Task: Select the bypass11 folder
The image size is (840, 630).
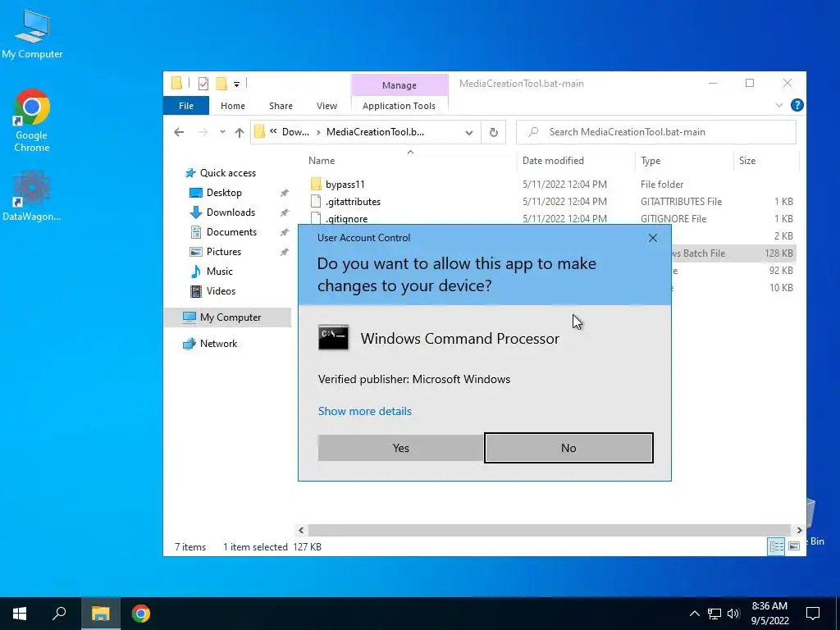Action: 345,185
